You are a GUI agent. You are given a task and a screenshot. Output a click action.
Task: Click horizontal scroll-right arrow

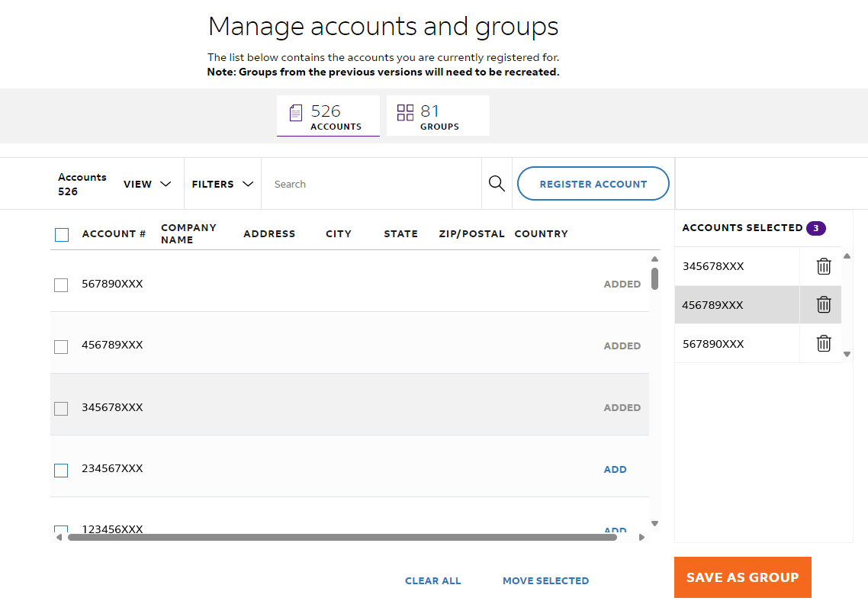click(x=641, y=538)
